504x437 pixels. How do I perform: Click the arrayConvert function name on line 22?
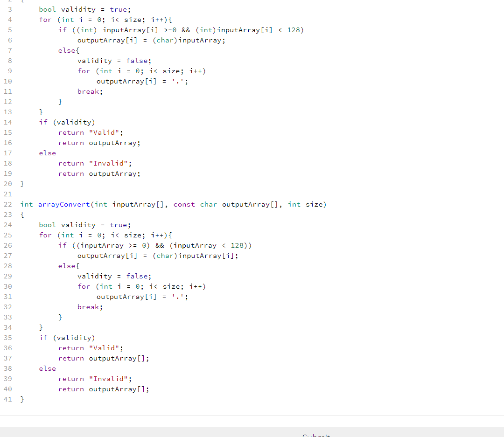click(64, 204)
